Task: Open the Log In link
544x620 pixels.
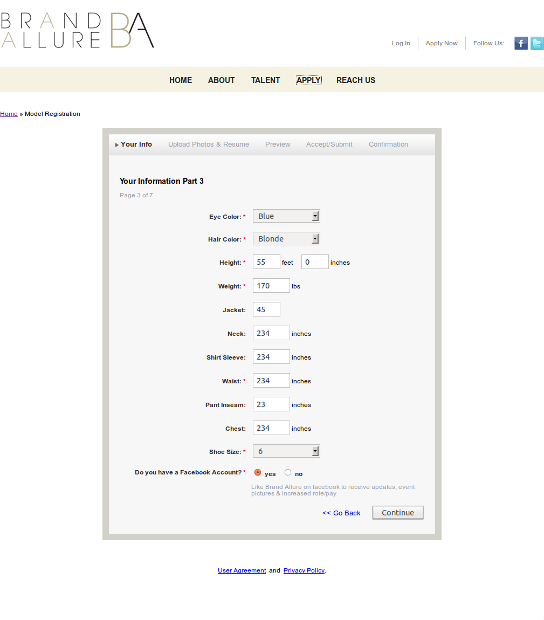Action: coord(401,43)
